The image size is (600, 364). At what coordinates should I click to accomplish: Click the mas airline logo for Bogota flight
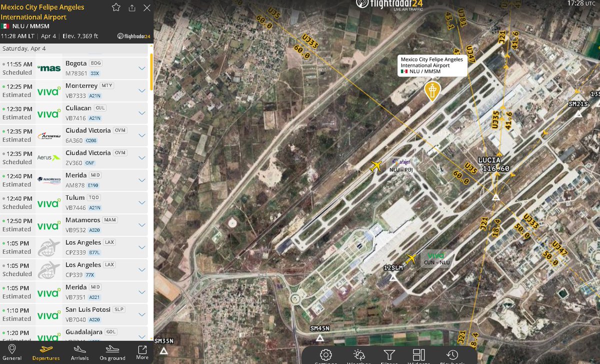click(49, 68)
